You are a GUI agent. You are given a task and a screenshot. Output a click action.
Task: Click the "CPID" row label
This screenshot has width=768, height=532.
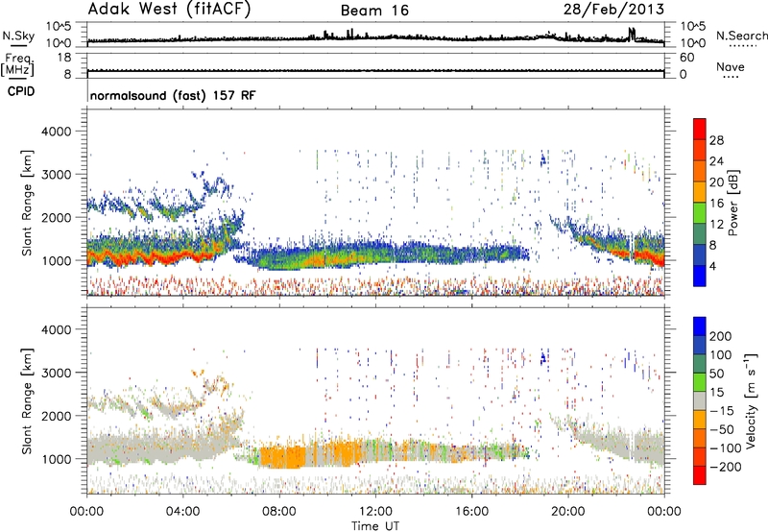pyautogui.click(x=21, y=91)
